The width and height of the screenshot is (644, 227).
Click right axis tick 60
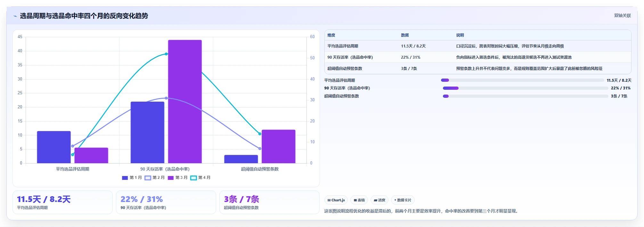pos(312,37)
